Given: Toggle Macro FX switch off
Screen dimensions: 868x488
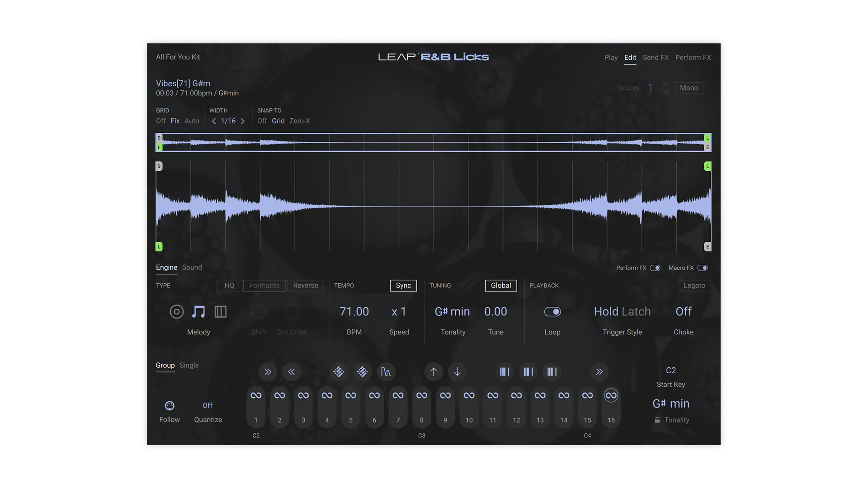Looking at the screenshot, I should [x=703, y=267].
